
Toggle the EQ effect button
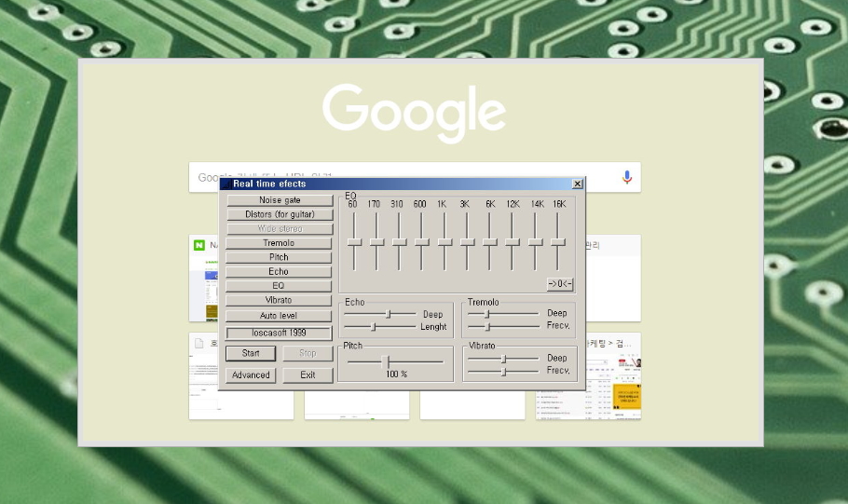pos(279,285)
